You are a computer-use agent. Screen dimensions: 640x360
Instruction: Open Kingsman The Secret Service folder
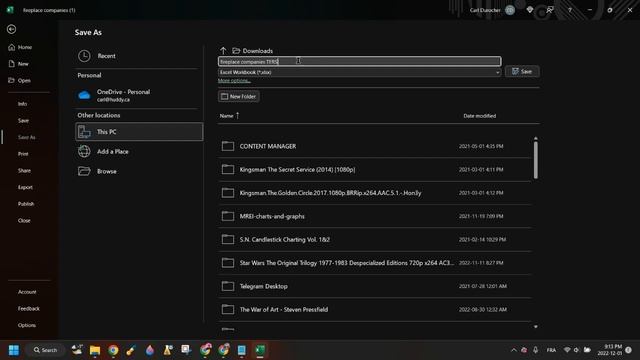(375, 169)
